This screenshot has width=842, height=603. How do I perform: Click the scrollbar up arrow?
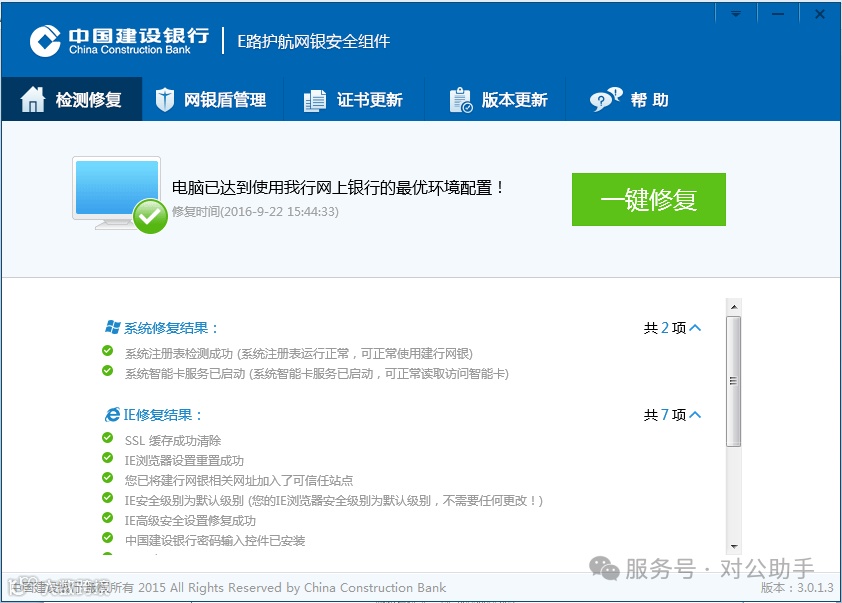click(x=734, y=307)
